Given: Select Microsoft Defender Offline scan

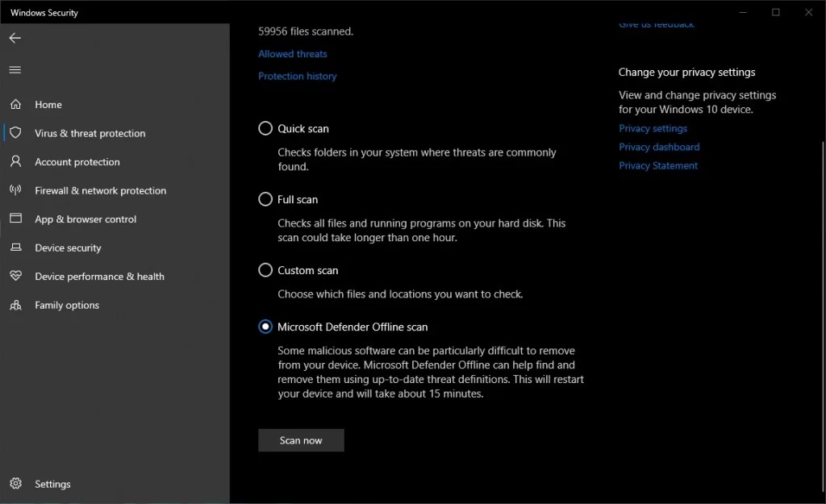Looking at the screenshot, I should 265,326.
